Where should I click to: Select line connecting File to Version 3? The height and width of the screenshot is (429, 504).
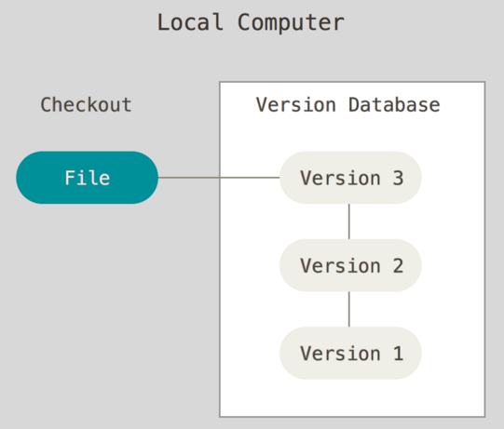click(x=219, y=177)
